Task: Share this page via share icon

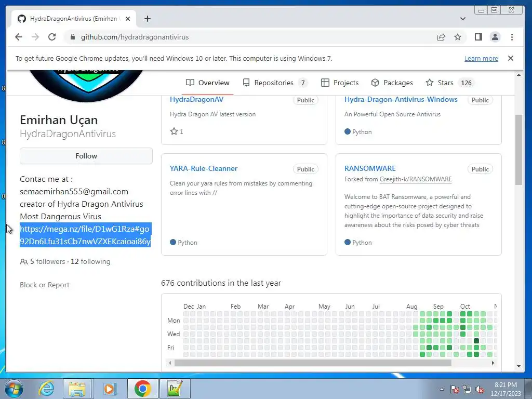Action: tap(441, 37)
